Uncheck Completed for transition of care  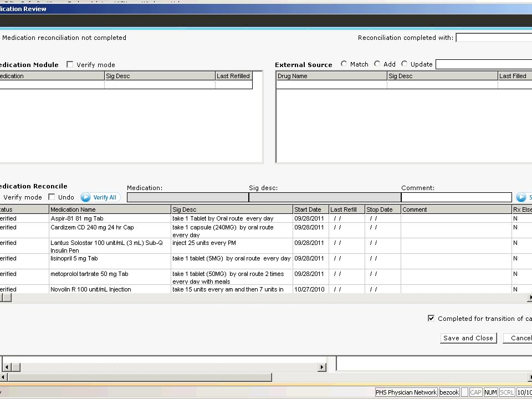tap(431, 318)
